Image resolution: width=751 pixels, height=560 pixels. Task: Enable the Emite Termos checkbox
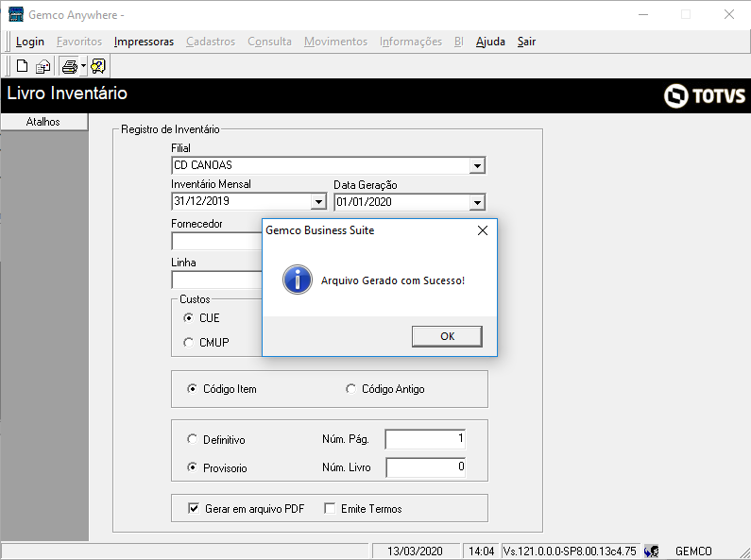[330, 508]
